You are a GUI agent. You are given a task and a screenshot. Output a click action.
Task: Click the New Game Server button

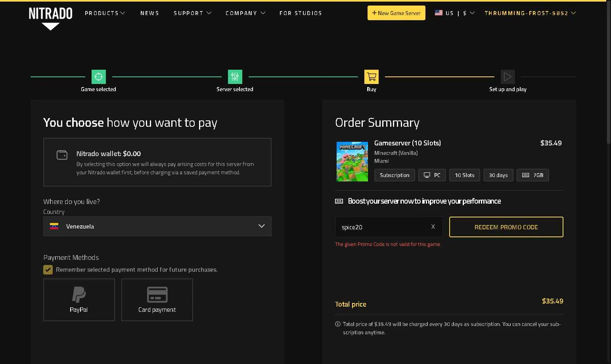[396, 13]
